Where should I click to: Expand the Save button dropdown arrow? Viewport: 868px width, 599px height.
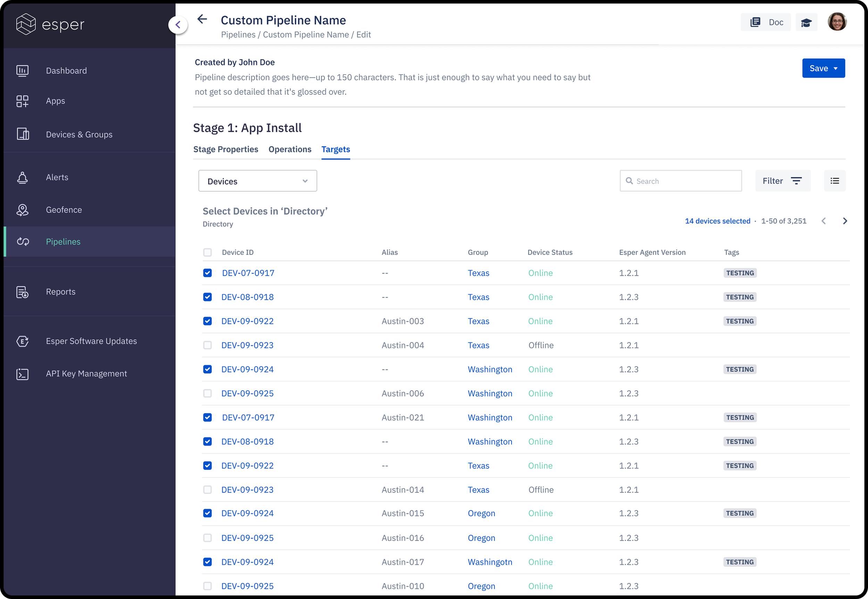click(x=835, y=68)
